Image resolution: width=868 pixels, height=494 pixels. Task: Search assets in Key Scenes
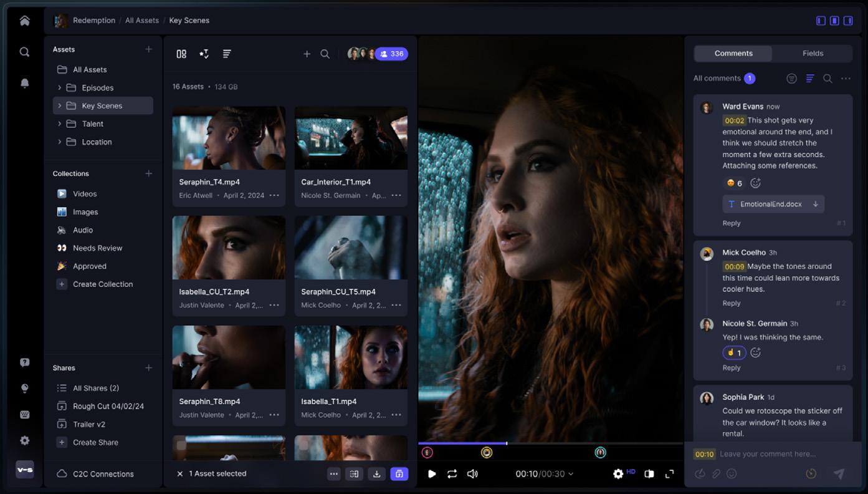point(325,54)
